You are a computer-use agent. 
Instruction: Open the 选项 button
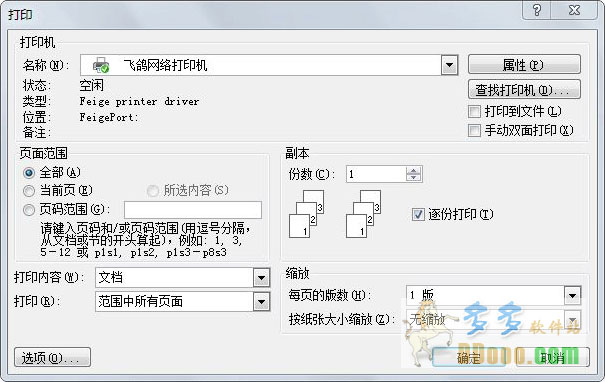click(x=52, y=357)
